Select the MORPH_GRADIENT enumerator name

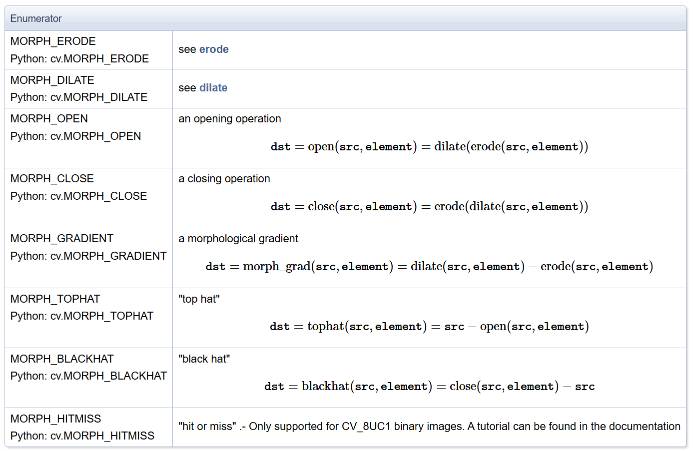coord(62,239)
